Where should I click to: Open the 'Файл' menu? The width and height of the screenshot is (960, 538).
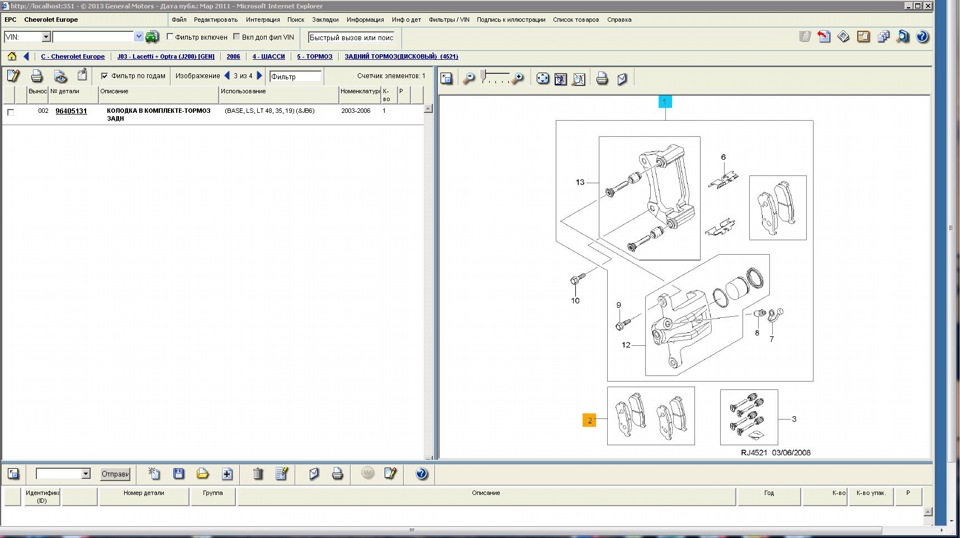pos(179,20)
